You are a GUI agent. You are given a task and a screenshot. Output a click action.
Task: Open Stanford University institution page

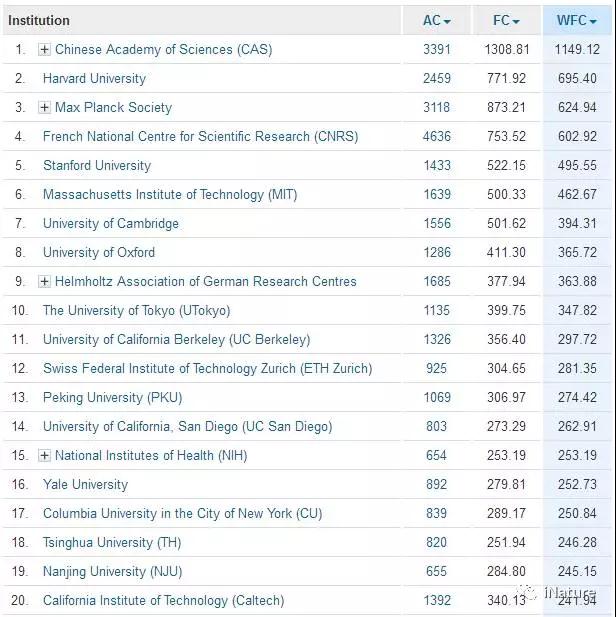(97, 165)
